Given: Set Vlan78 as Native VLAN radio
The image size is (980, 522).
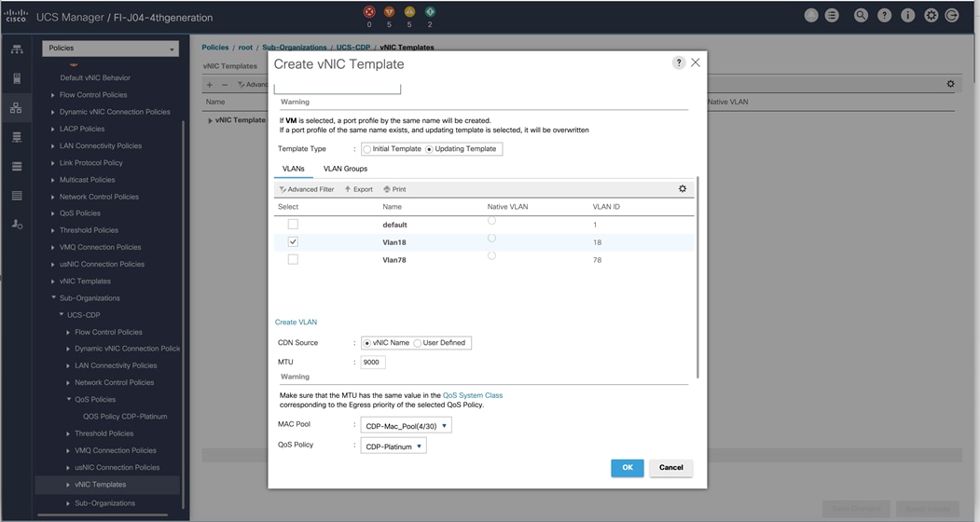Looking at the screenshot, I should point(492,255).
